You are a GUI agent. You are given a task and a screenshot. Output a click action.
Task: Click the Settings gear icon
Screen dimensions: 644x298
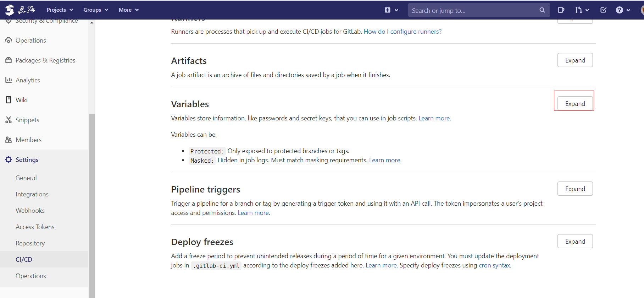[x=9, y=159]
